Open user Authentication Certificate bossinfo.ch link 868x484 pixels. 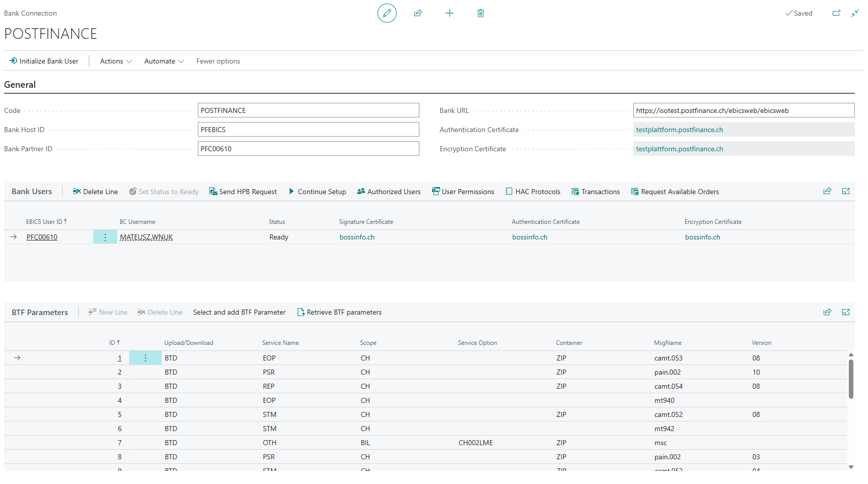530,237
